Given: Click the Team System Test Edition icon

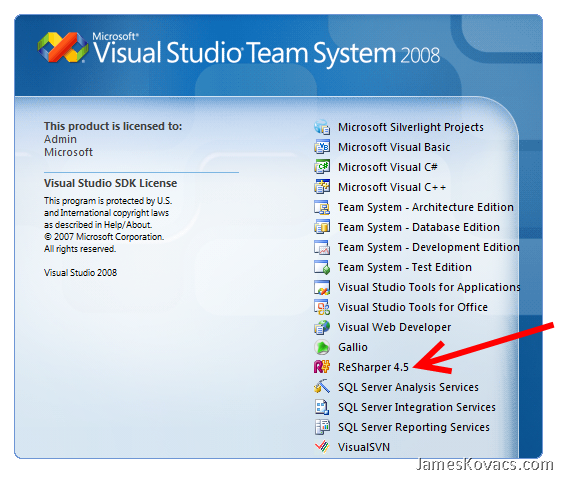Looking at the screenshot, I should (322, 267).
